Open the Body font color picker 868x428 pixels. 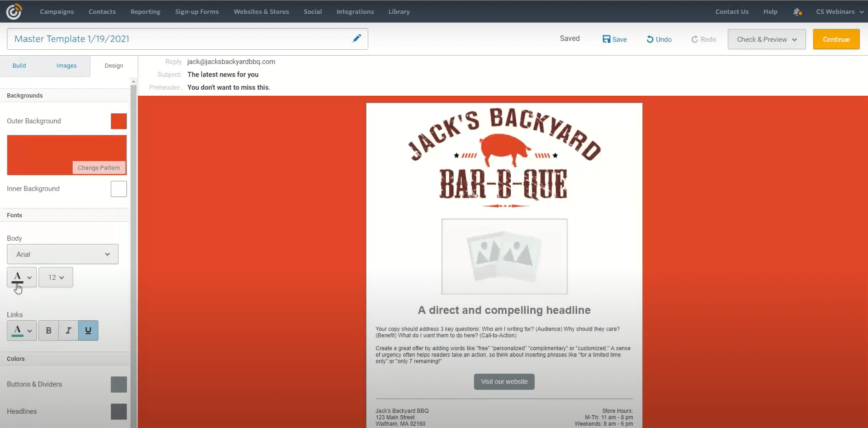[x=22, y=278]
